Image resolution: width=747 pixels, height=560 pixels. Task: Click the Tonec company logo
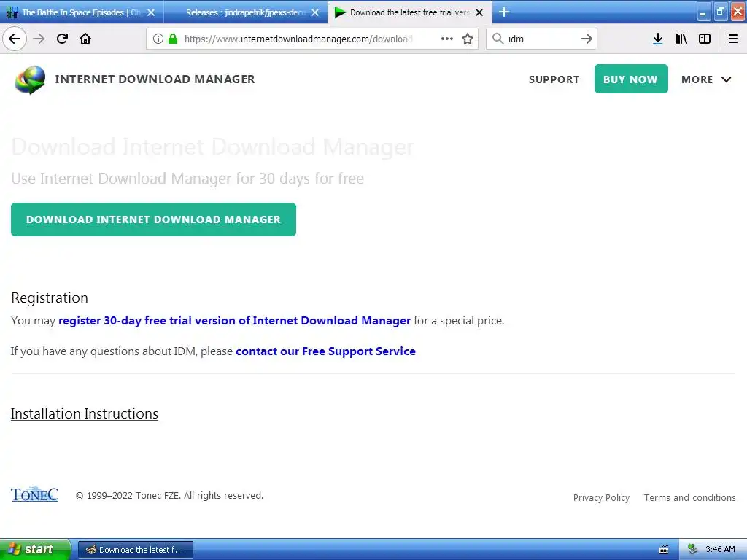pyautogui.click(x=35, y=494)
